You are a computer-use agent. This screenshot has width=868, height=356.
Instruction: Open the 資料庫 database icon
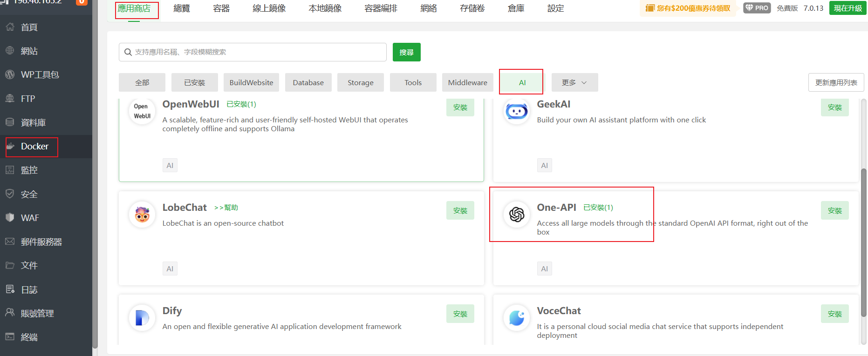pyautogui.click(x=10, y=122)
